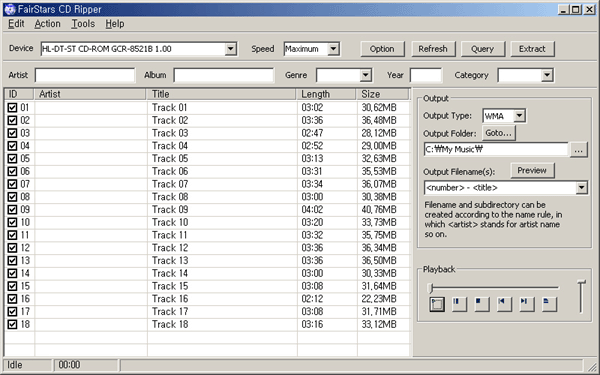
Task: Click the Preview filename button
Action: coord(532,171)
